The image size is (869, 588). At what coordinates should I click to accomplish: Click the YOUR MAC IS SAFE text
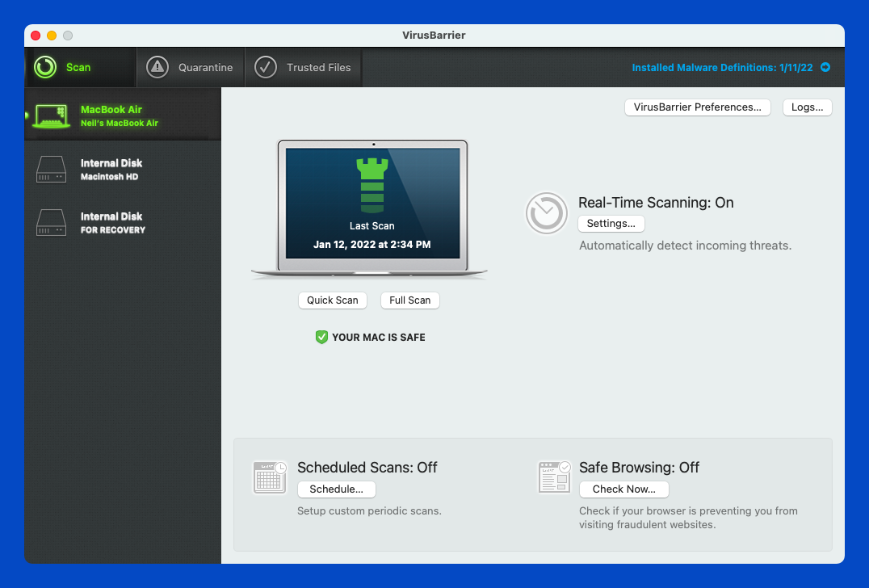point(379,338)
